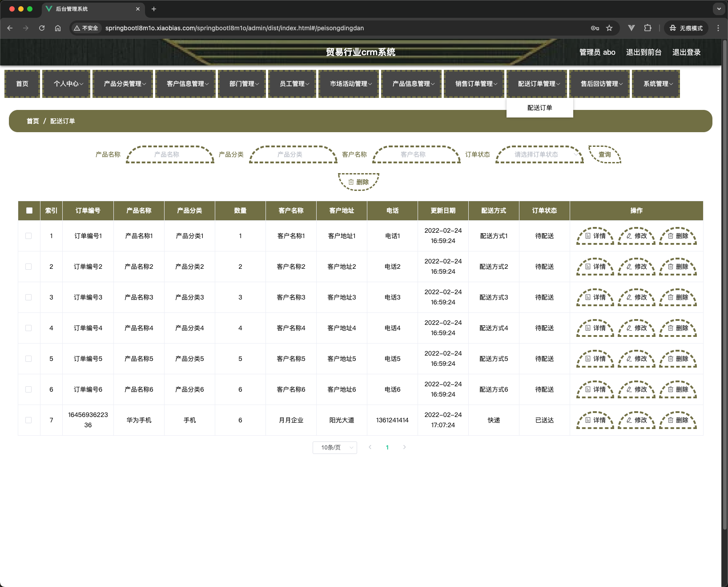Open 详情 for the 华为手机 order
Image resolution: width=728 pixels, height=587 pixels.
(x=595, y=420)
